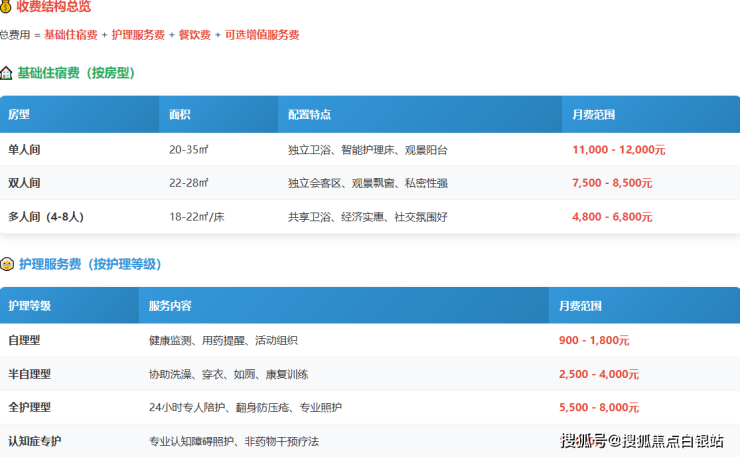Click 餐饮费 in the total cost formula
740x457 pixels.
(194, 35)
